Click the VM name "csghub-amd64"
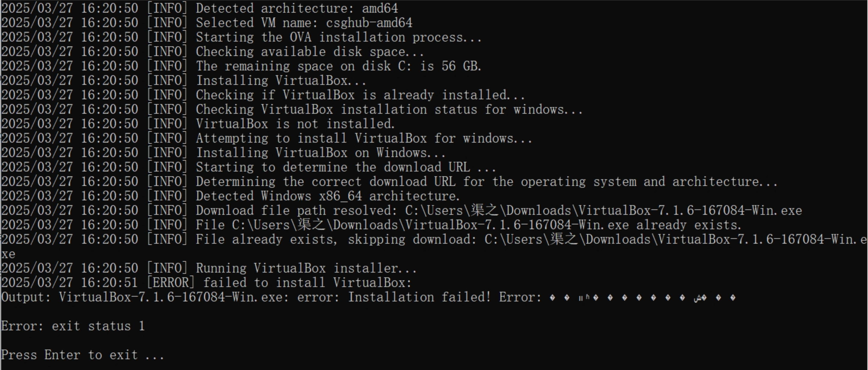The image size is (868, 370). coord(369,23)
